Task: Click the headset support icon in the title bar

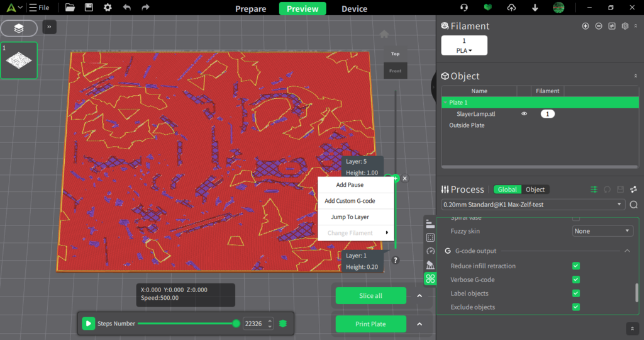Action: 464,8
